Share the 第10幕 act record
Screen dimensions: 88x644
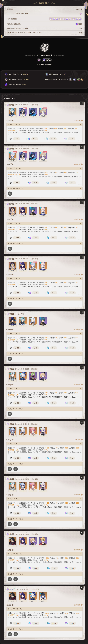82,587
